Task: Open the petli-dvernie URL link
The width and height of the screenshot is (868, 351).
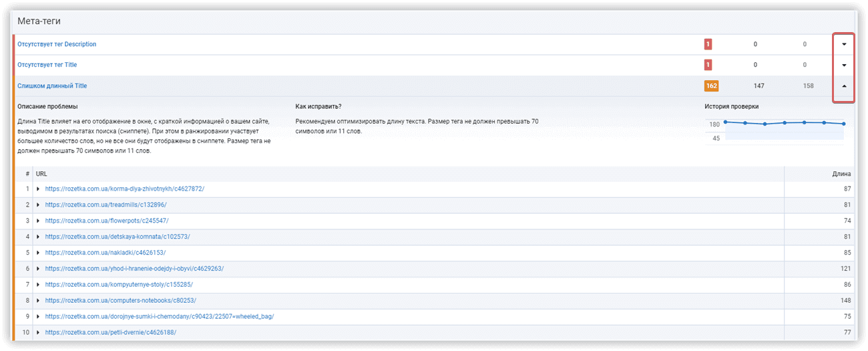Action: (111, 332)
